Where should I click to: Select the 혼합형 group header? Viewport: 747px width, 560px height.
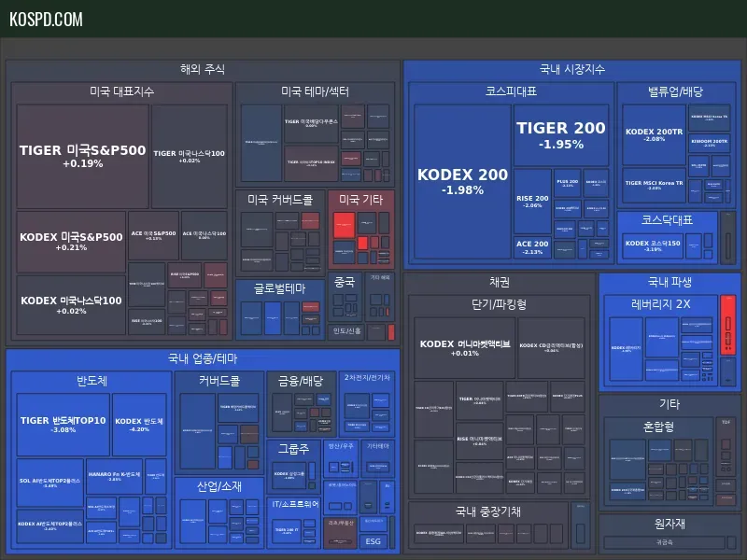(x=658, y=427)
